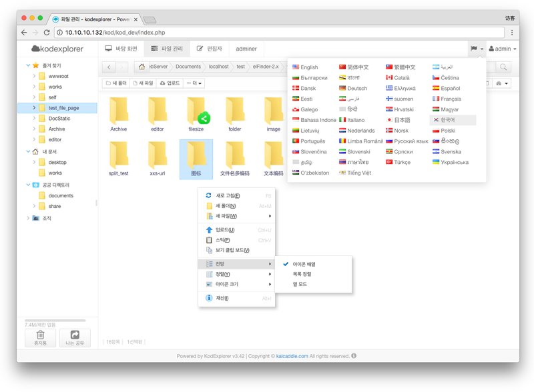Screen dimensions: 534x392
Task: Click the share (나는 공유) icon button
Action: [75, 338]
